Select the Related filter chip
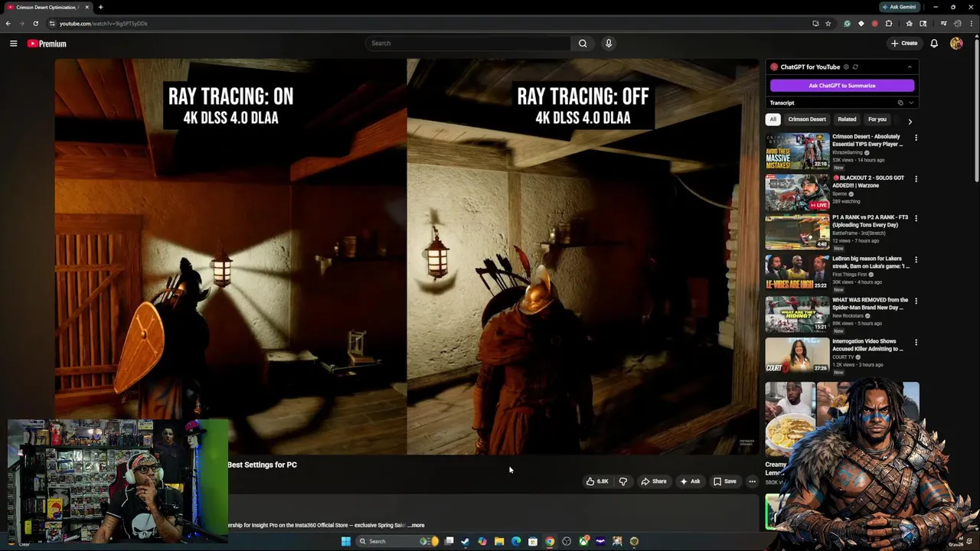The height and width of the screenshot is (551, 980). [x=847, y=119]
